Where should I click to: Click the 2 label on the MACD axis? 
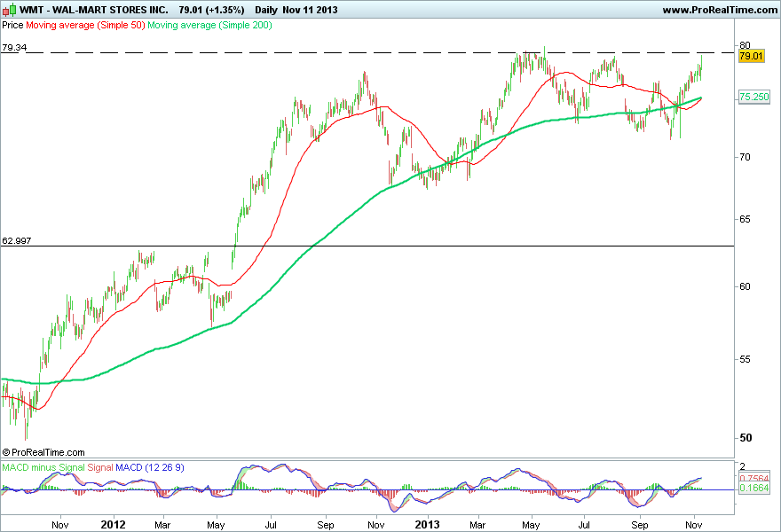(x=743, y=466)
